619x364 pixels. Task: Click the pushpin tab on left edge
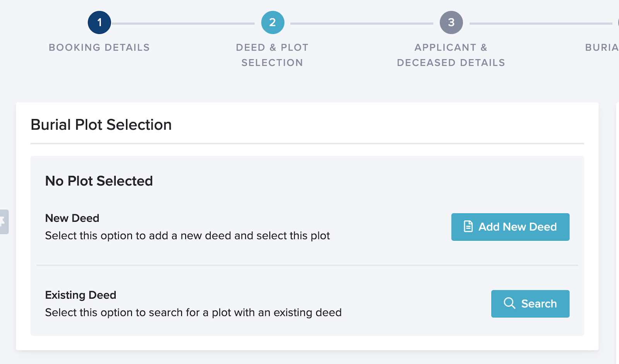[3, 222]
